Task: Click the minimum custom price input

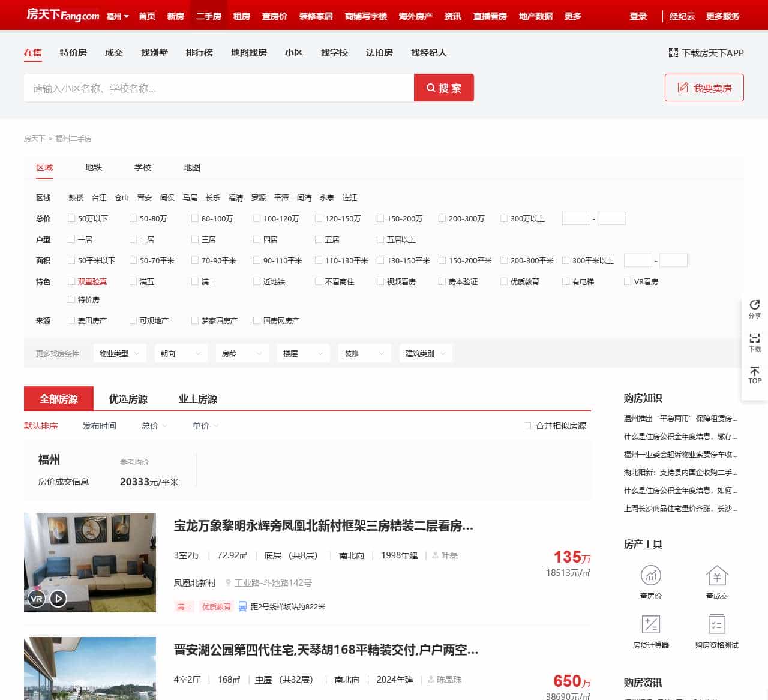Action: pyautogui.click(x=576, y=218)
